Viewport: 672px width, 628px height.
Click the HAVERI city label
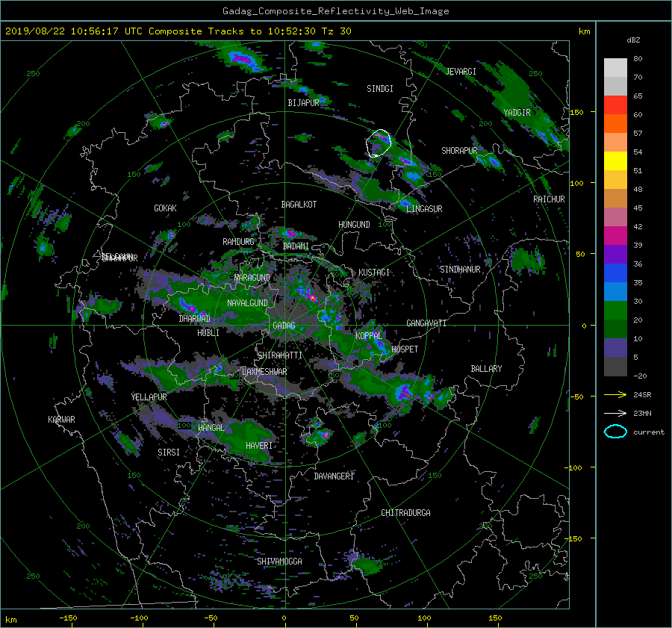pos(259,446)
